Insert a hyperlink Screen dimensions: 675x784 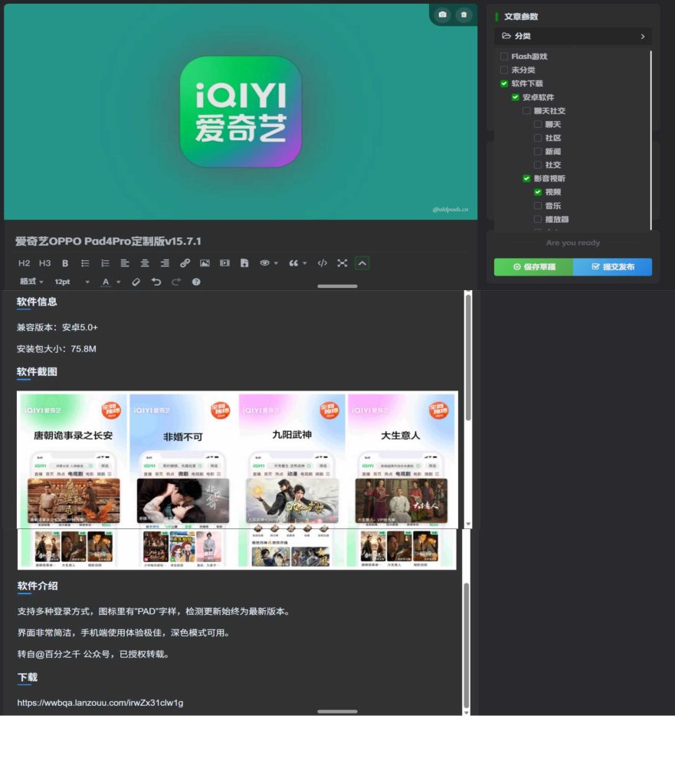(x=185, y=263)
